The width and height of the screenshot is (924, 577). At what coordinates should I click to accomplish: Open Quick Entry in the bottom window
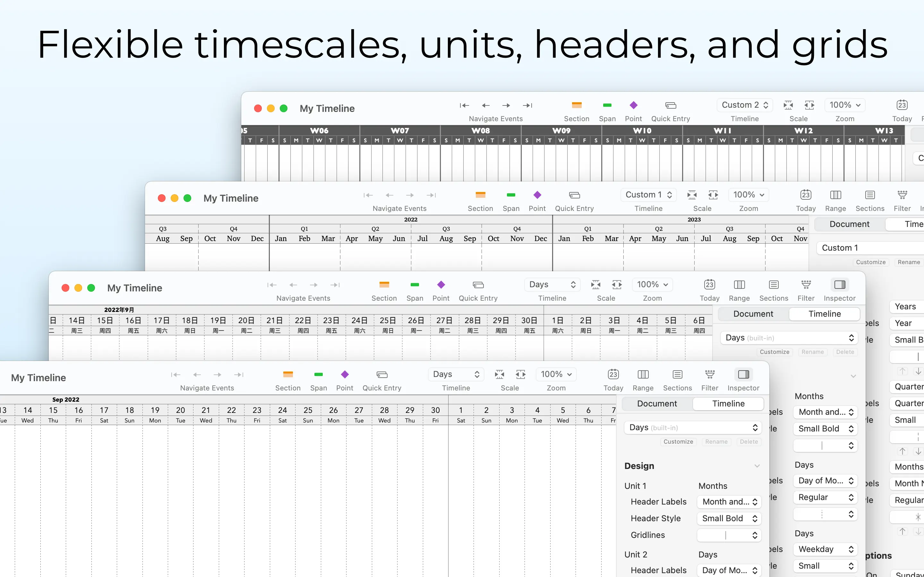[382, 374]
